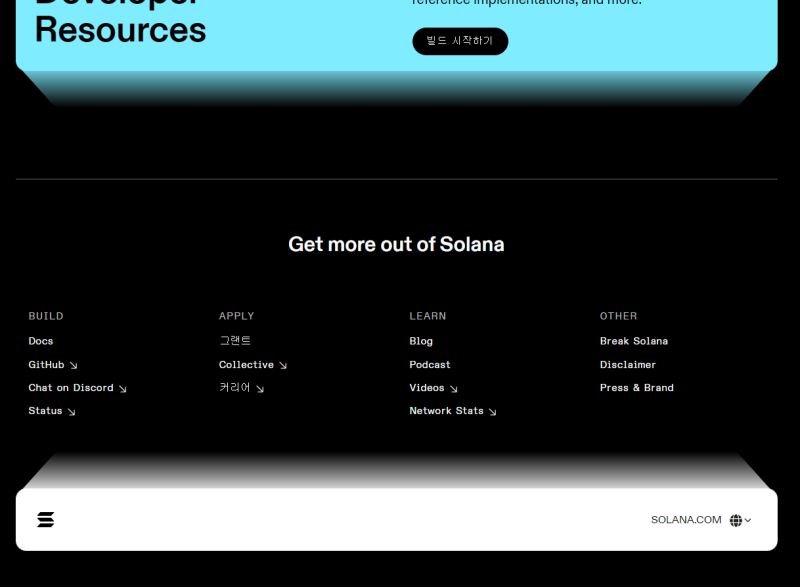Click the SOLANA.COM text in footer
Screen dimensions: 800x587
pos(686,520)
